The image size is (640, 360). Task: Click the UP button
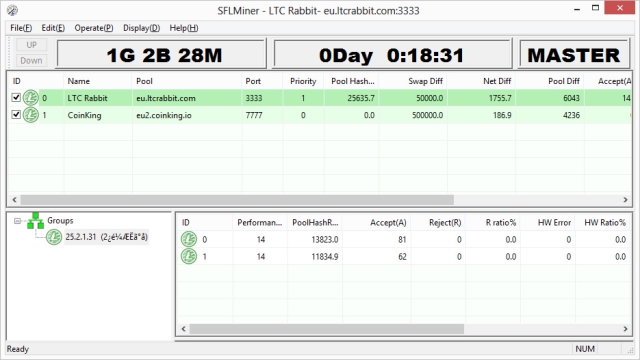tap(31, 45)
